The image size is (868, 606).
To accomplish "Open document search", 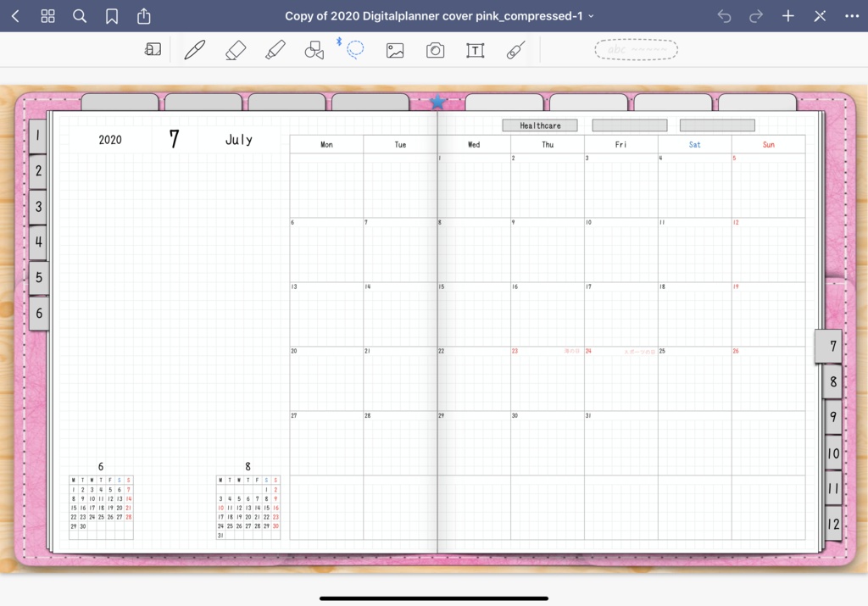I will coord(79,15).
